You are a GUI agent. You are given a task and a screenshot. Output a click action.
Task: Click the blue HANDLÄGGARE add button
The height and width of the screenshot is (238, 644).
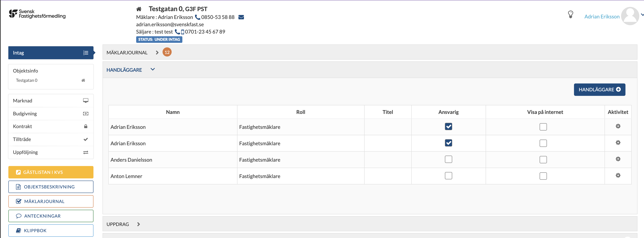pyautogui.click(x=599, y=90)
